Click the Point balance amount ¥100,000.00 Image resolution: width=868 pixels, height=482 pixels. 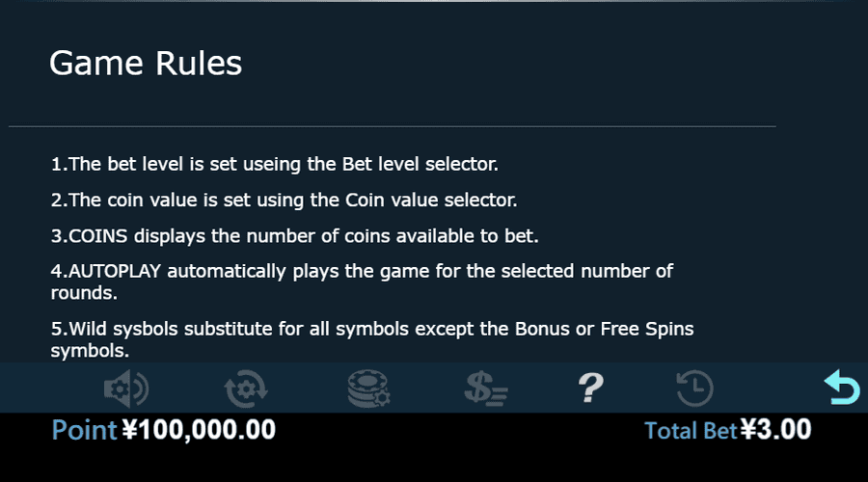[x=199, y=430]
